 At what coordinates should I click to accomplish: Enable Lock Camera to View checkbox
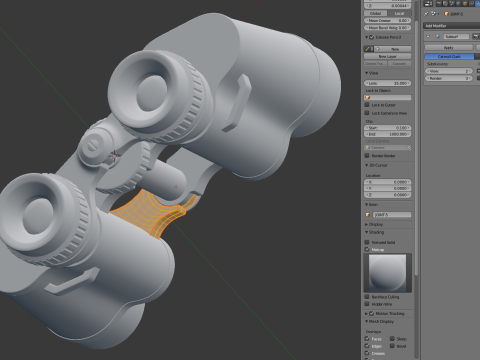point(367,113)
